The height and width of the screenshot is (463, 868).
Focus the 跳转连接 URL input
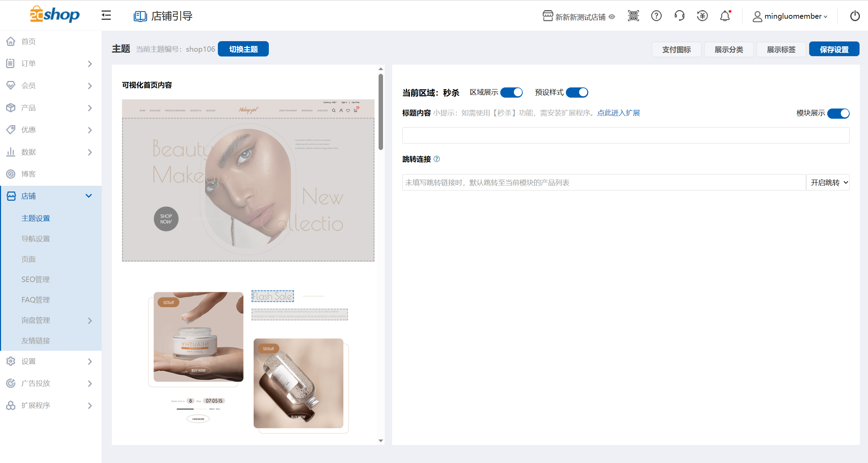pyautogui.click(x=604, y=182)
